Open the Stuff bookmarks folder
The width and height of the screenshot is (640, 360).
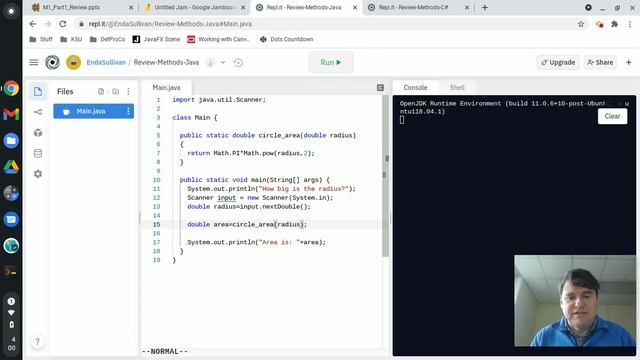(41, 39)
